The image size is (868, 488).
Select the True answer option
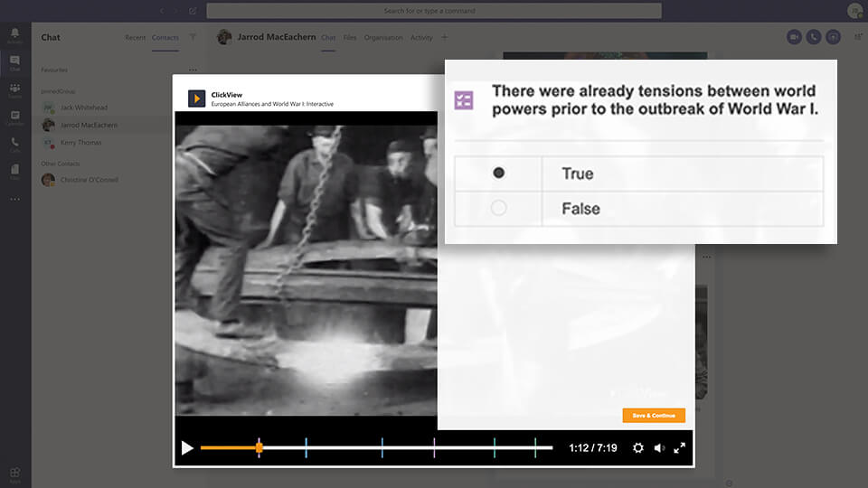pos(498,174)
